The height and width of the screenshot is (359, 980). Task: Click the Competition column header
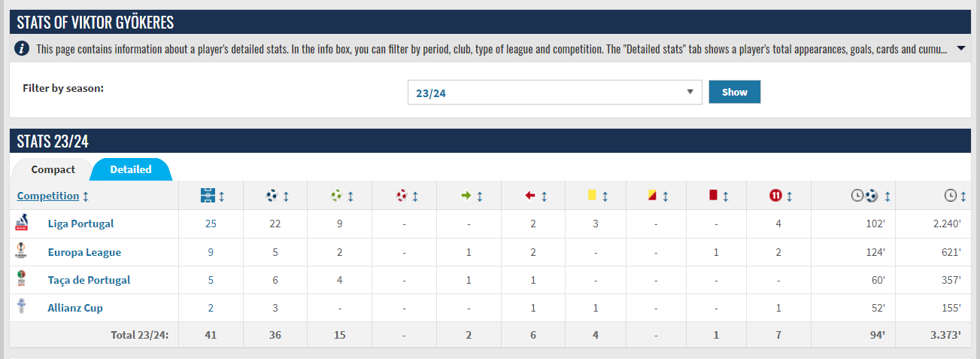point(48,196)
